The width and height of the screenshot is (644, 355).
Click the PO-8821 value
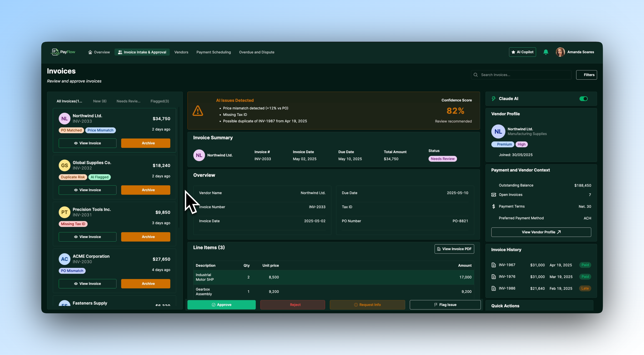click(x=460, y=221)
